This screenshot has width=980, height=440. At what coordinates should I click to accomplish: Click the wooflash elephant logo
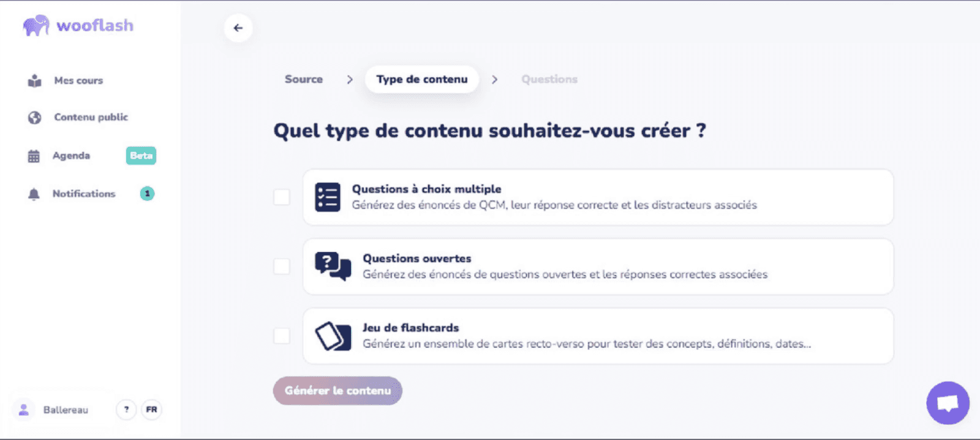(x=36, y=25)
